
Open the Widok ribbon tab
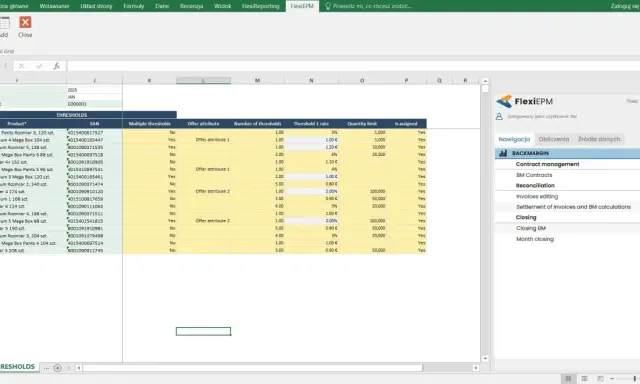222,6
